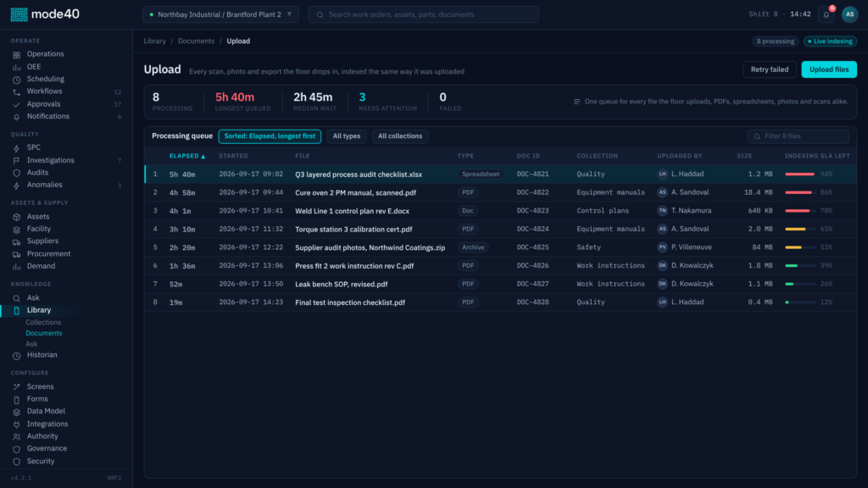Click the Audits shield icon
Viewport: 868px width, 488px height.
click(x=17, y=173)
